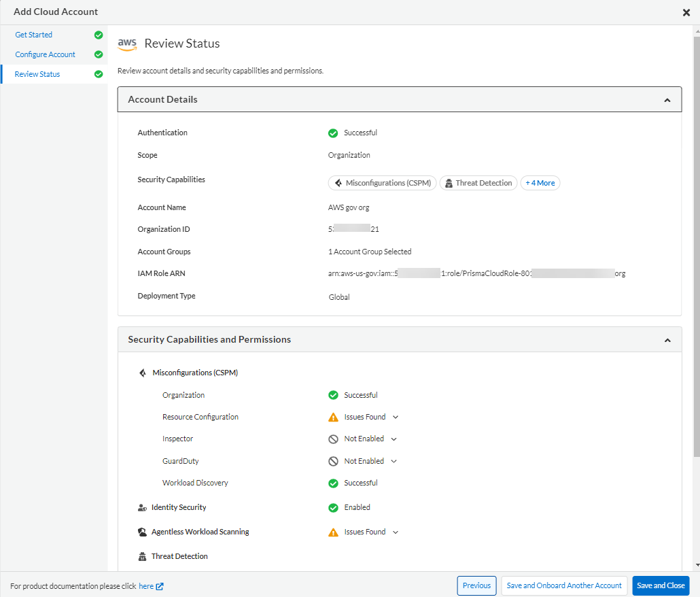700x597 pixels.
Task: Expand GuardDuty Not Enabled details
Action: 393,461
